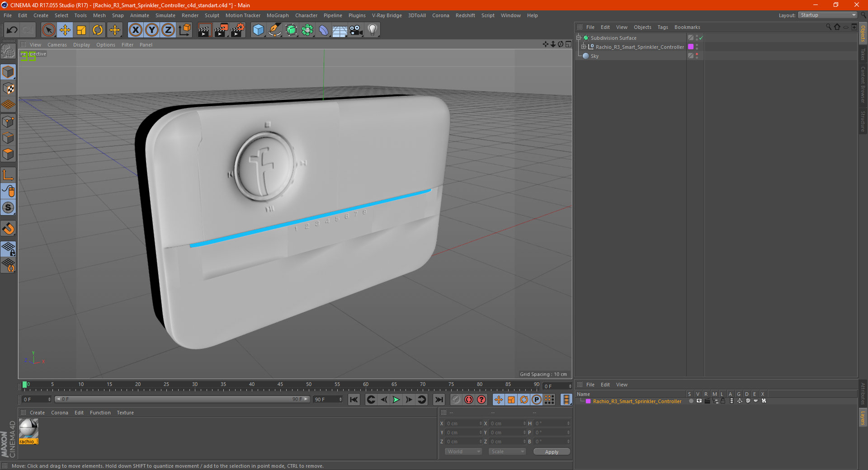Select the Sky object
This screenshot has height=470, width=868.
click(594, 56)
